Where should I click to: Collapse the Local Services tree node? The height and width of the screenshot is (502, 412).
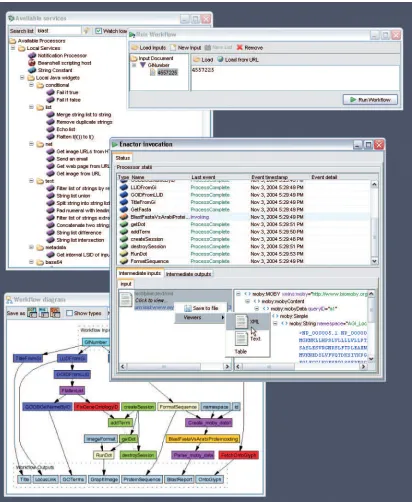point(13,48)
